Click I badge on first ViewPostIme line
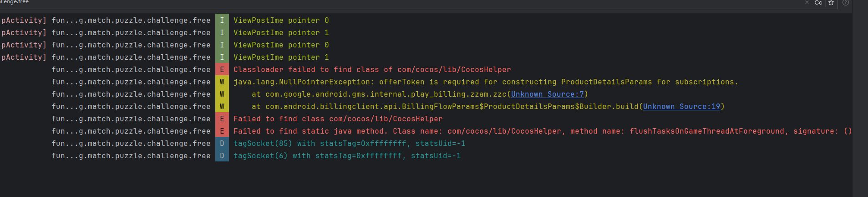Screen dimensions: 868x197 222,21
